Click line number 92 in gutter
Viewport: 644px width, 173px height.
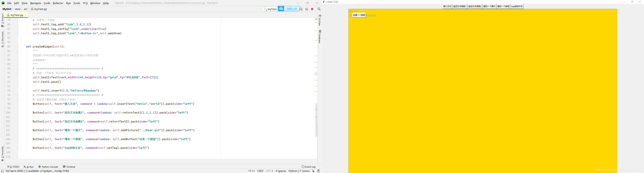tap(9, 77)
